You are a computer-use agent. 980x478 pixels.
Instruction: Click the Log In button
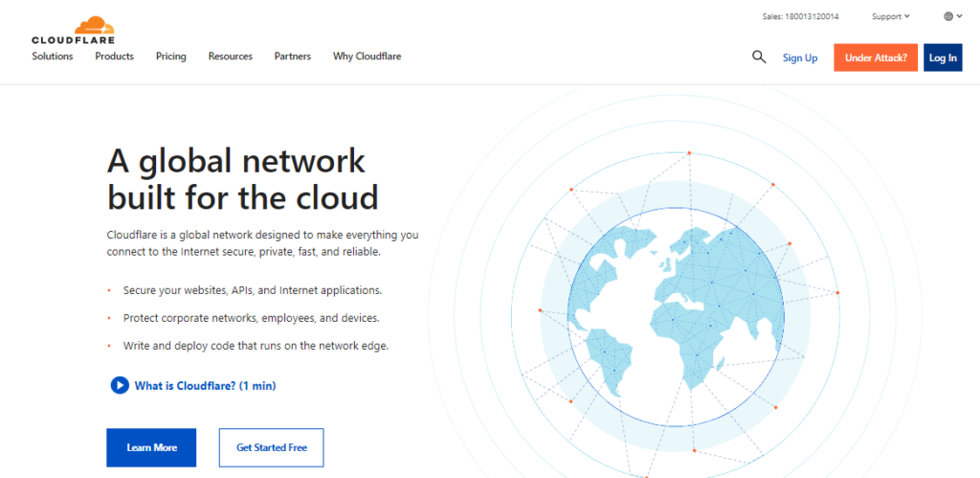click(942, 57)
